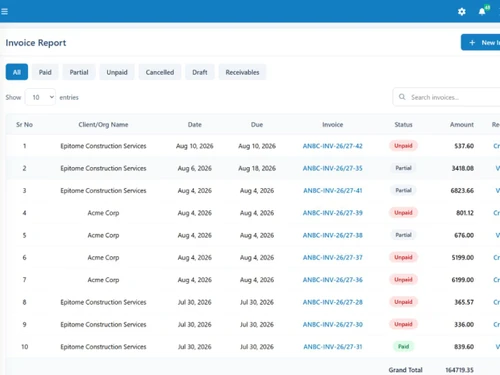Click amount 336.00 in row 9
500x375 pixels.
(x=464, y=325)
